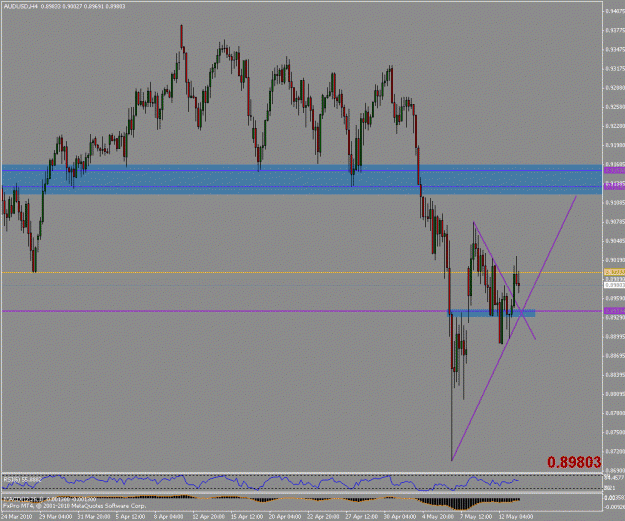Click the 0.90785 price axis label
Image resolution: width=625 pixels, height=521 pixels.
615,222
